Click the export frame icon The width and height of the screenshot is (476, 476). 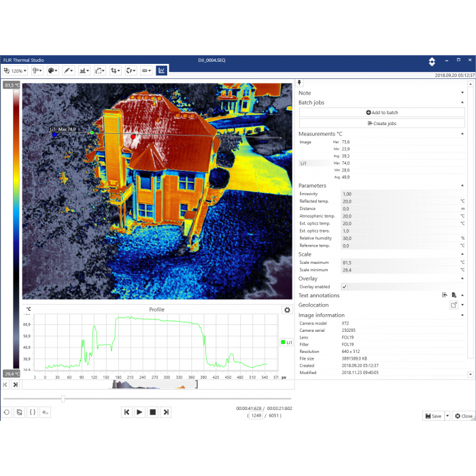click(x=20, y=412)
